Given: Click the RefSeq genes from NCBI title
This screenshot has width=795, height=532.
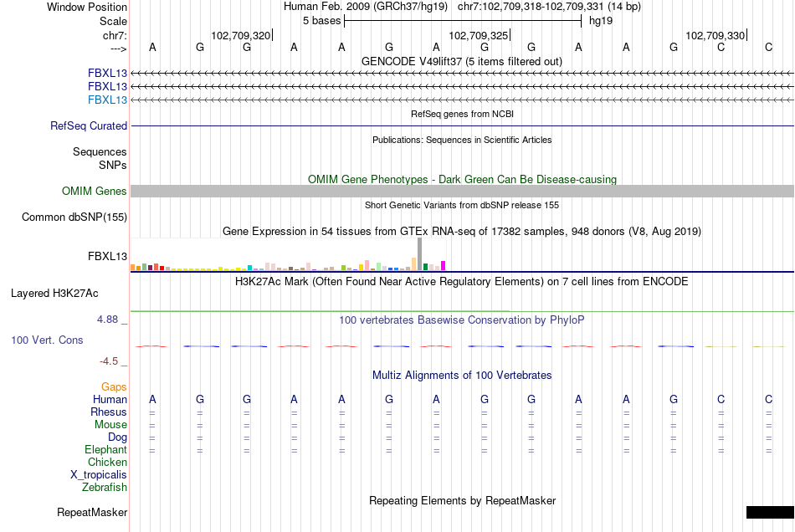Looking at the screenshot, I should tap(463, 114).
